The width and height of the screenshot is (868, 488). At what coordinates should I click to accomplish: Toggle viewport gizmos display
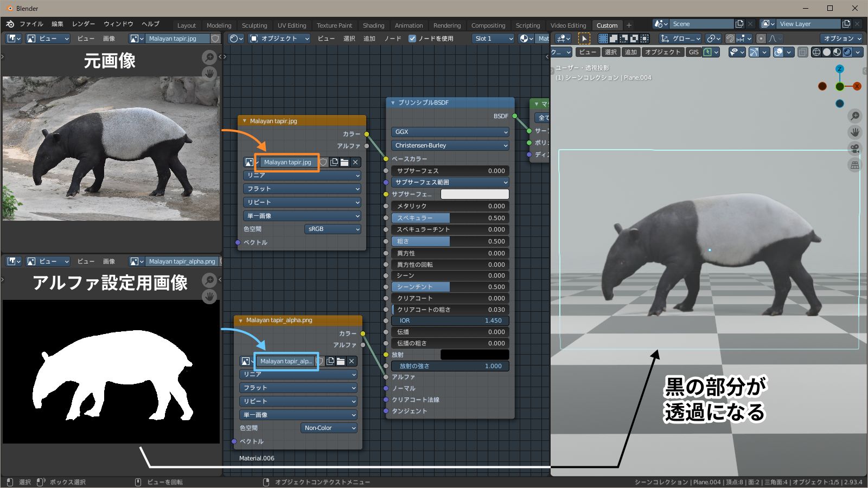click(x=754, y=52)
